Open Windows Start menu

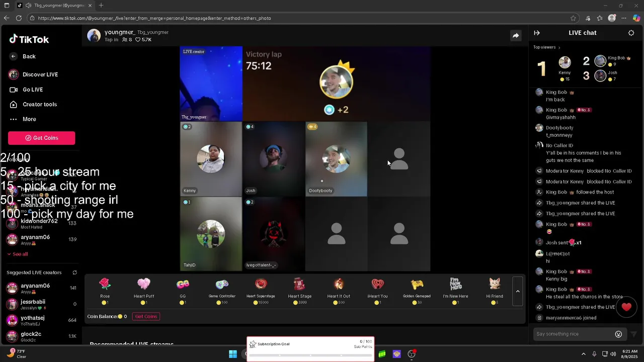coord(233,354)
